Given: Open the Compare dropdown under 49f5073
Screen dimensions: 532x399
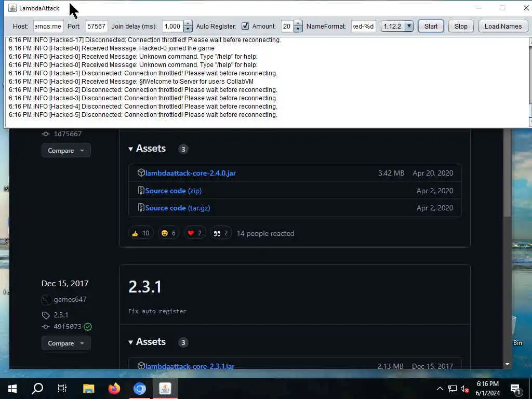Looking at the screenshot, I should coord(66,343).
